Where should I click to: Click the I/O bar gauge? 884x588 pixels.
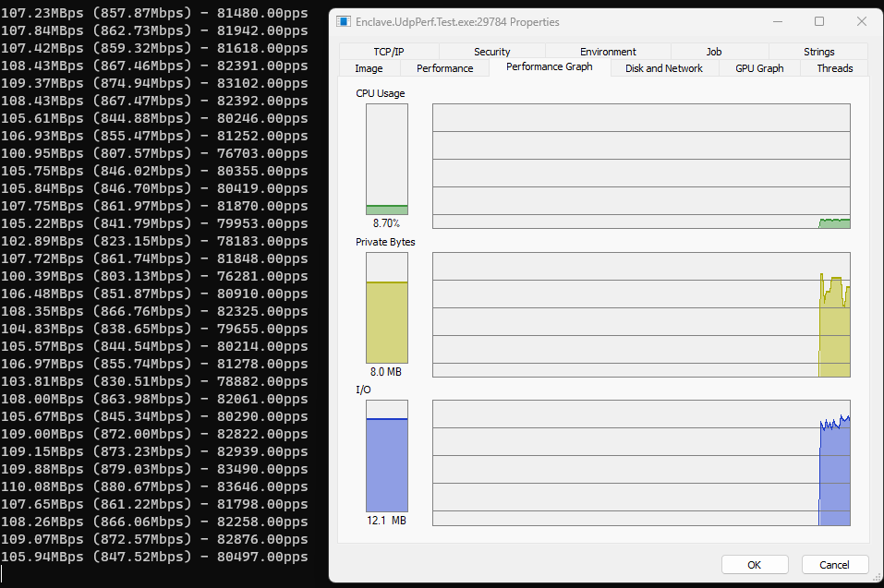[x=387, y=456]
